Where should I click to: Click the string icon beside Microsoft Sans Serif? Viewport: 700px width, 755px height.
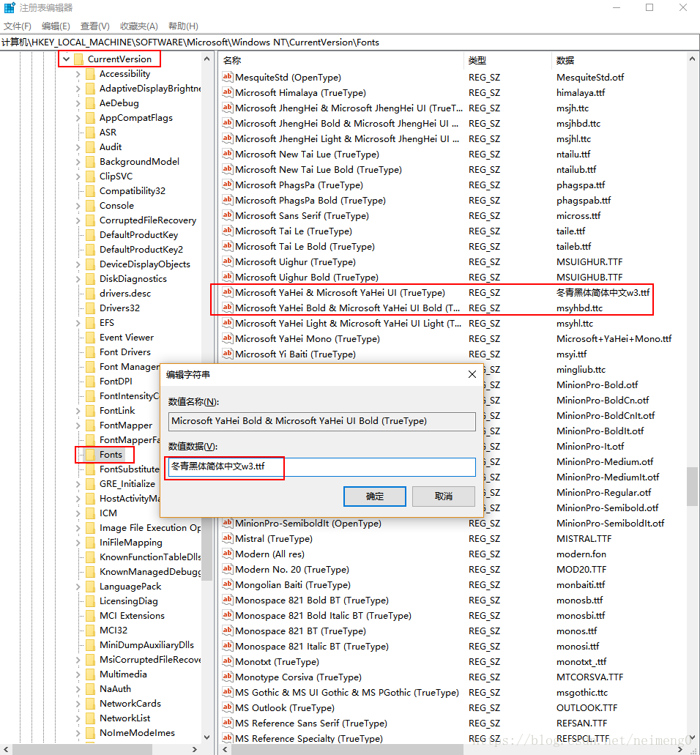coord(227,215)
